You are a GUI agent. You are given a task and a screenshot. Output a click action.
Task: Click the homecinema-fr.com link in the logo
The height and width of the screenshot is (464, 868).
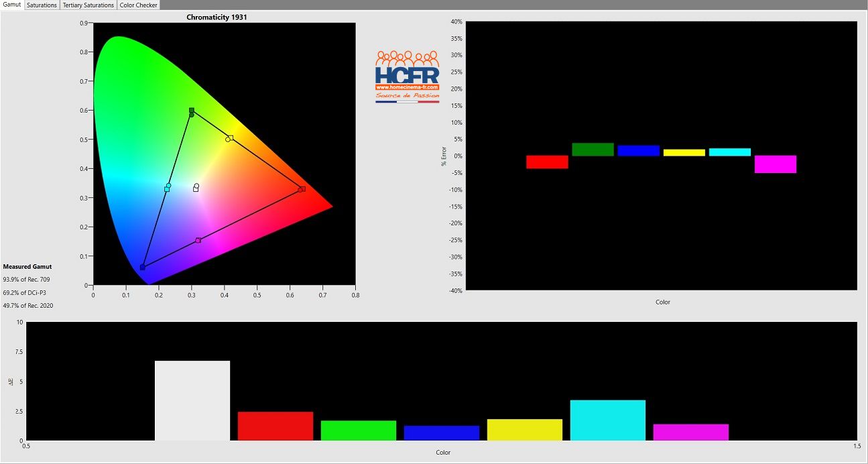click(x=407, y=87)
